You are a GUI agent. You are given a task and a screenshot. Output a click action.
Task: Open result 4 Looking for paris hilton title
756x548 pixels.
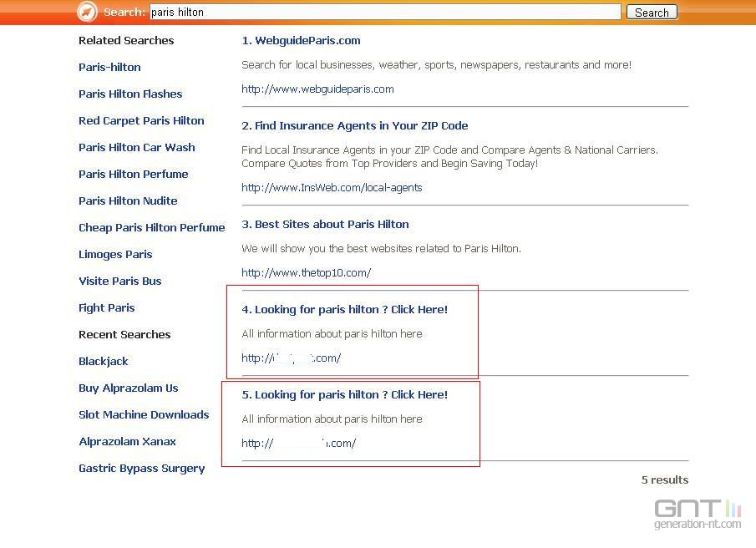(x=344, y=310)
